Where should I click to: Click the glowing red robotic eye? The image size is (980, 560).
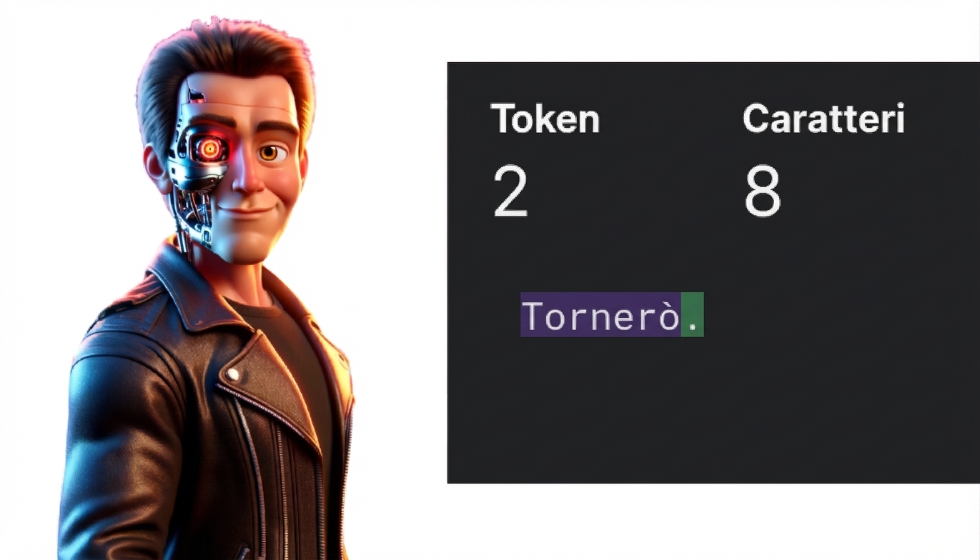[209, 149]
